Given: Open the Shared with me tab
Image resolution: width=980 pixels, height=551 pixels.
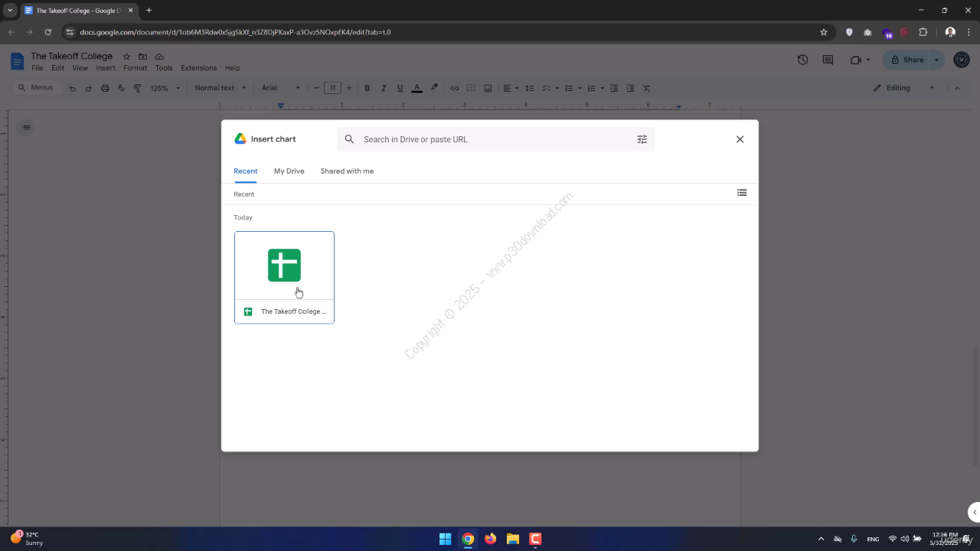Looking at the screenshot, I should (x=347, y=171).
